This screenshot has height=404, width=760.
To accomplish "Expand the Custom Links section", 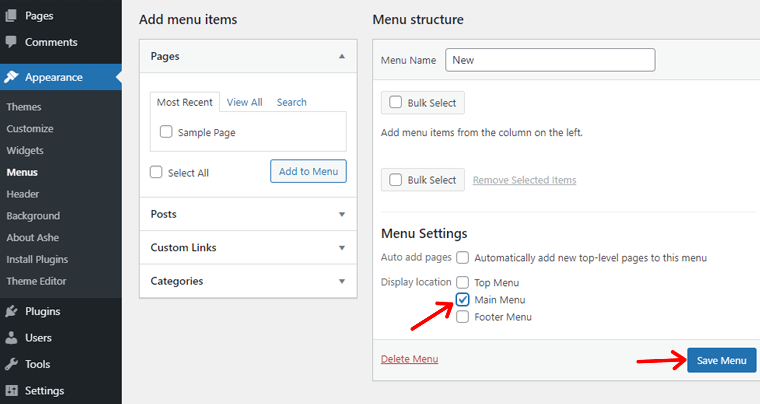I will [x=342, y=247].
